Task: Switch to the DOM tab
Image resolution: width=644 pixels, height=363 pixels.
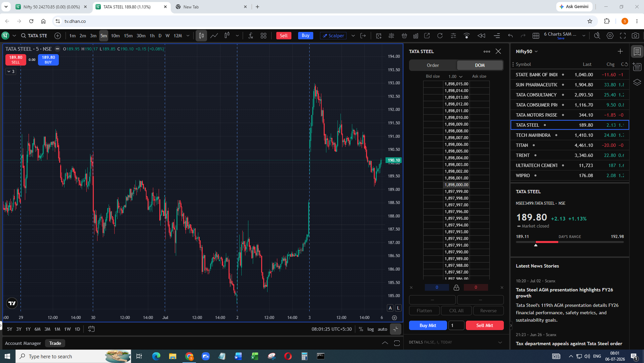Action: 480,65
